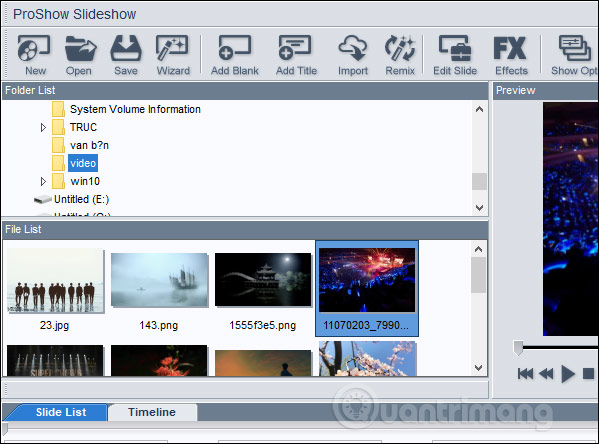Select the stage lights image thumbnail
This screenshot has width=599, height=444.
coord(55,361)
